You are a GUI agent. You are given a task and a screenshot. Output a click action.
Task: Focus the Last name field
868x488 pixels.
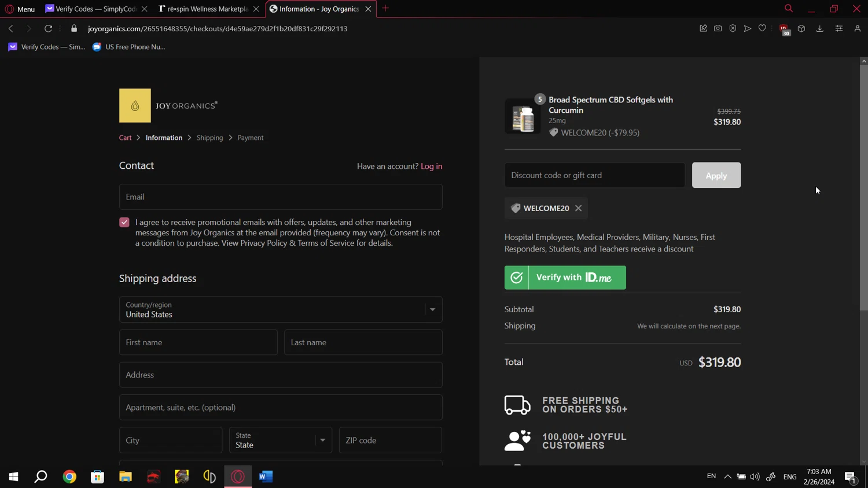(x=363, y=342)
